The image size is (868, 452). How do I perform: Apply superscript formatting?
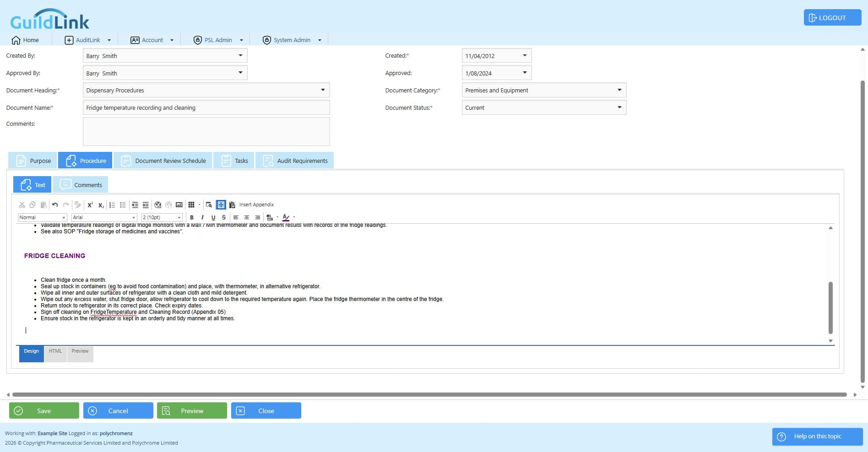[x=90, y=205]
